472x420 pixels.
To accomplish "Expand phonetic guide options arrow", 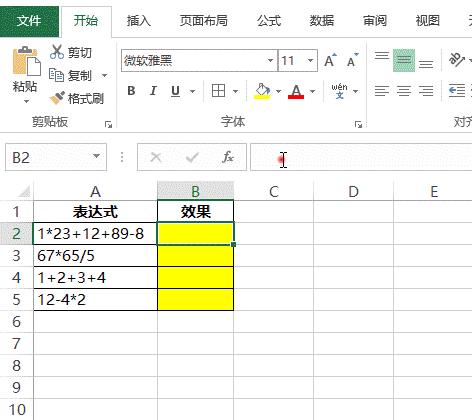I will (356, 91).
